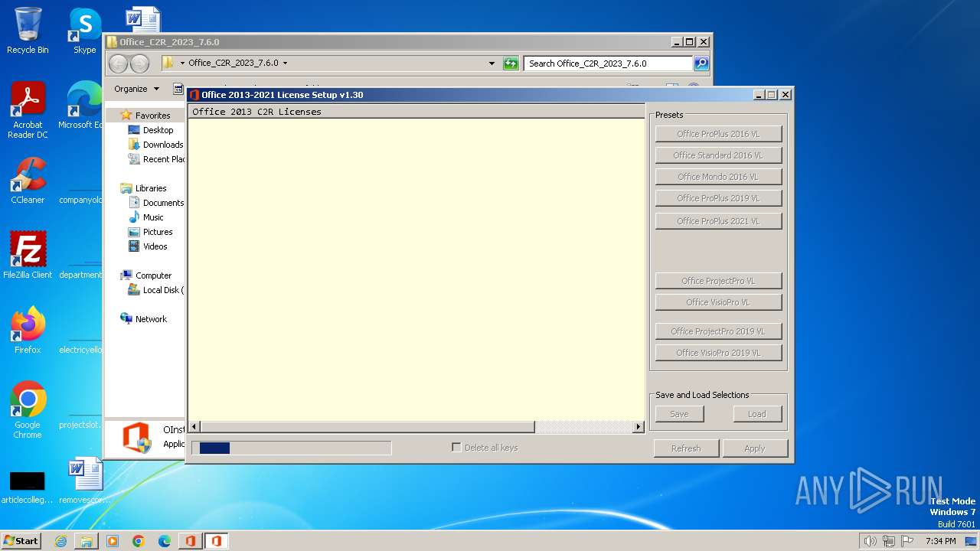The height and width of the screenshot is (551, 980).
Task: Click Explorer back navigation arrow
Action: tap(118, 64)
